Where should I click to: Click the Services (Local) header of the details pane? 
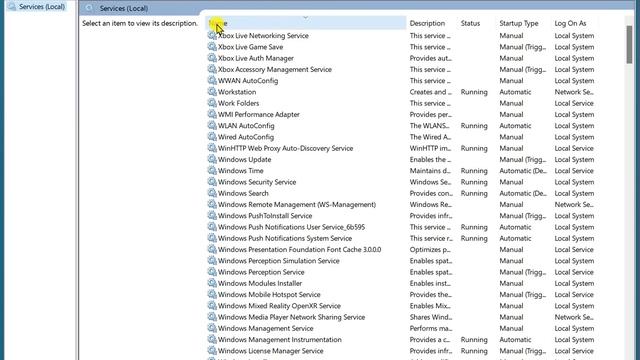click(124, 8)
